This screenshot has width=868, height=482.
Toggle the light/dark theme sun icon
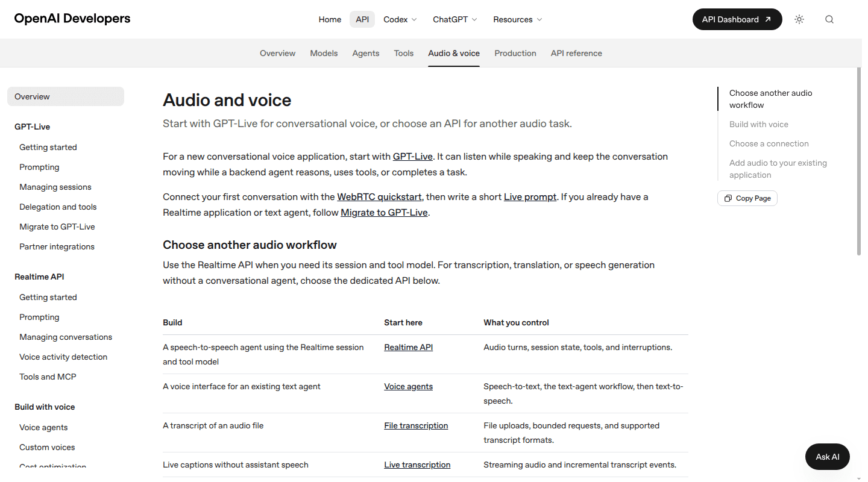click(799, 19)
